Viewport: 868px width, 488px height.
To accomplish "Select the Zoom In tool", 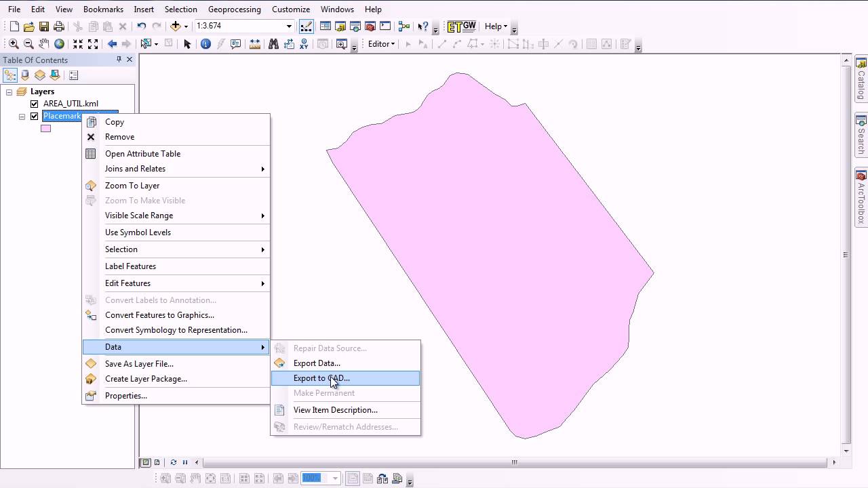I will 14,44.
